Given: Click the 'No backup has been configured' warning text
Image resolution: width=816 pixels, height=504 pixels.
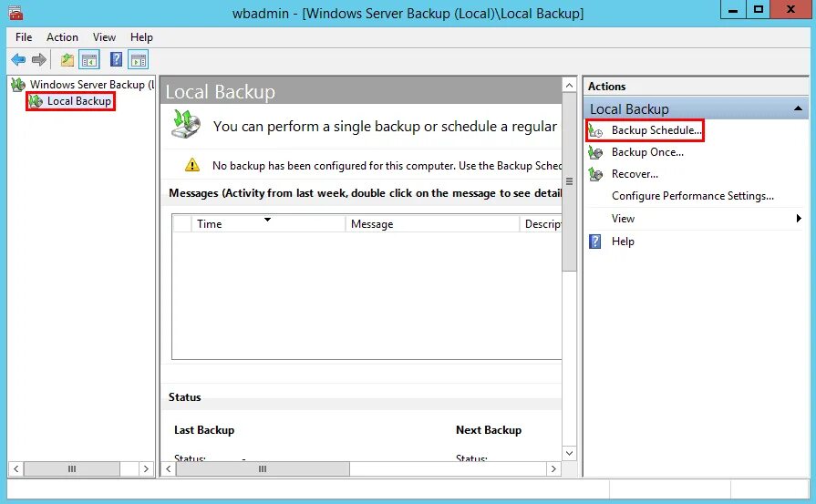Looking at the screenshot, I should tap(387, 165).
